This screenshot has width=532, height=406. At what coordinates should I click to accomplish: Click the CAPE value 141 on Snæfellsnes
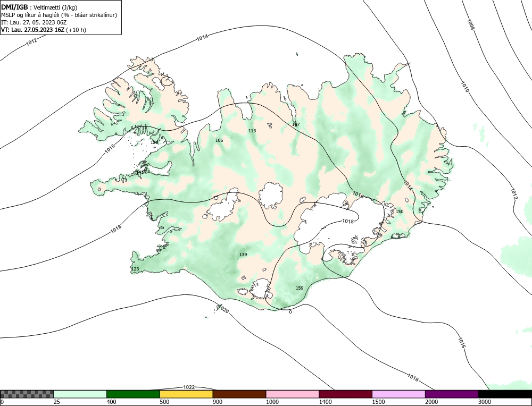coord(140,172)
